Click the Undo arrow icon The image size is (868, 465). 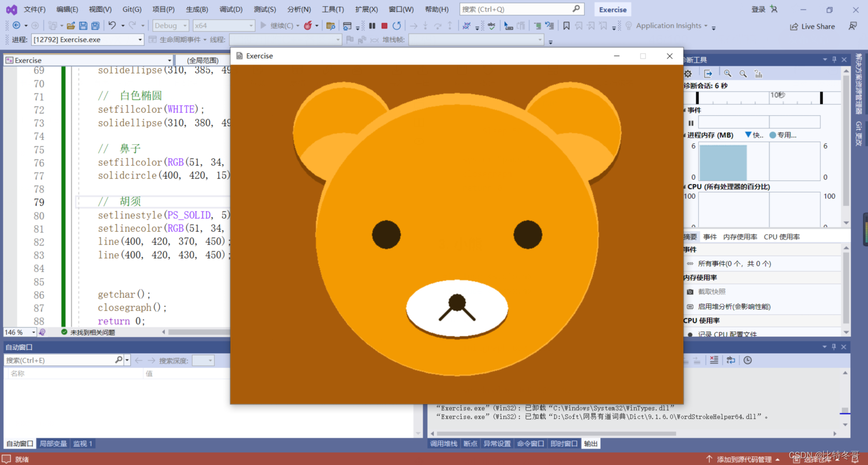point(112,25)
